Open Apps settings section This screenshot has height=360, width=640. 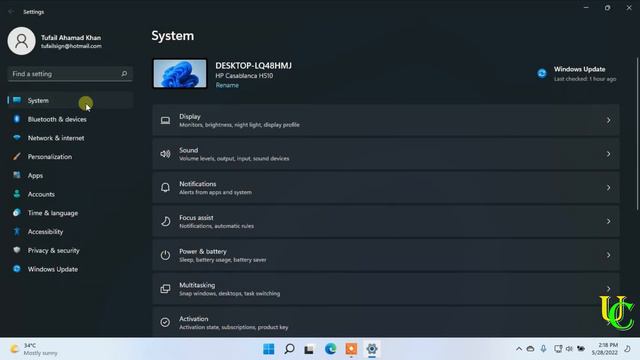(x=70, y=176)
